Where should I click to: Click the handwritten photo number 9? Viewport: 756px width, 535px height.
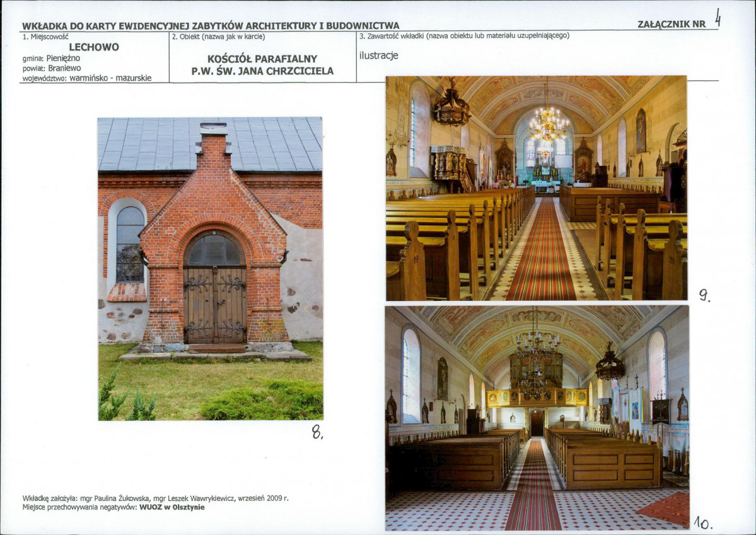704,295
